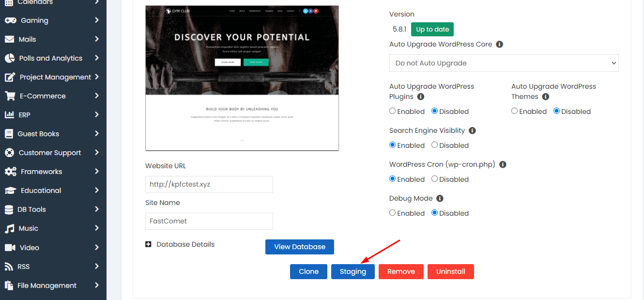
Task: Open the Auto Upgrade WordPress Core dropdown
Action: point(504,63)
